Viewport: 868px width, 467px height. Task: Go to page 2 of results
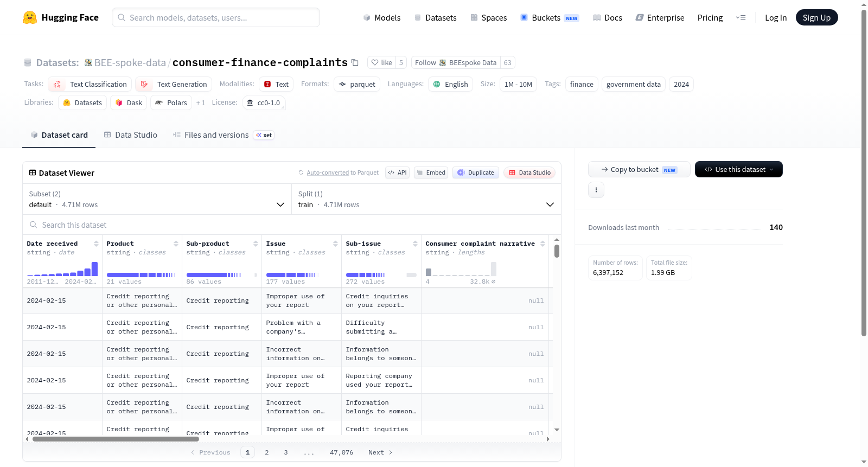267,452
